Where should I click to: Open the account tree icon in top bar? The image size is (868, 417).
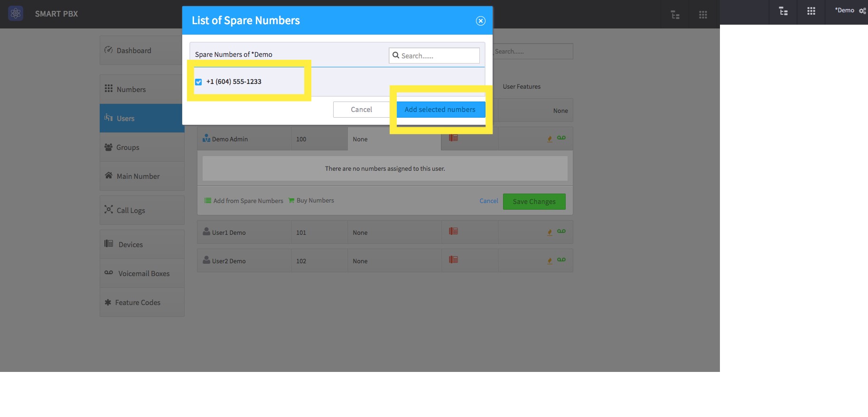784,11
